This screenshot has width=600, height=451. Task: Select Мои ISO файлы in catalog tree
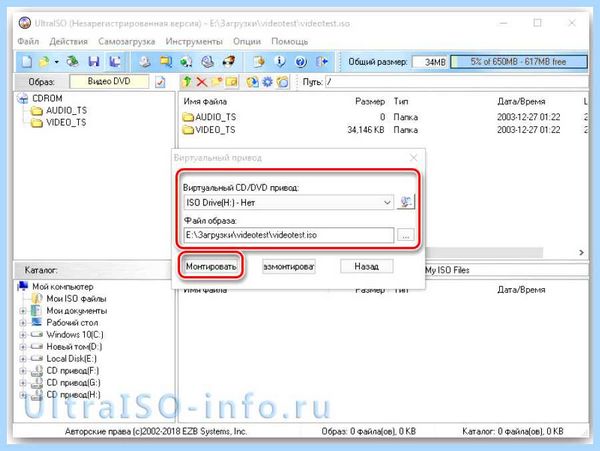pos(76,298)
